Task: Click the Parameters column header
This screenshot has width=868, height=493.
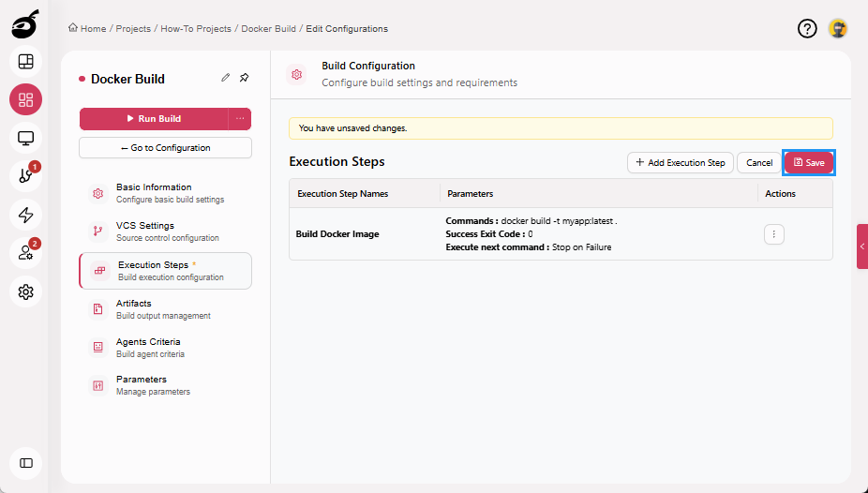Action: click(470, 194)
